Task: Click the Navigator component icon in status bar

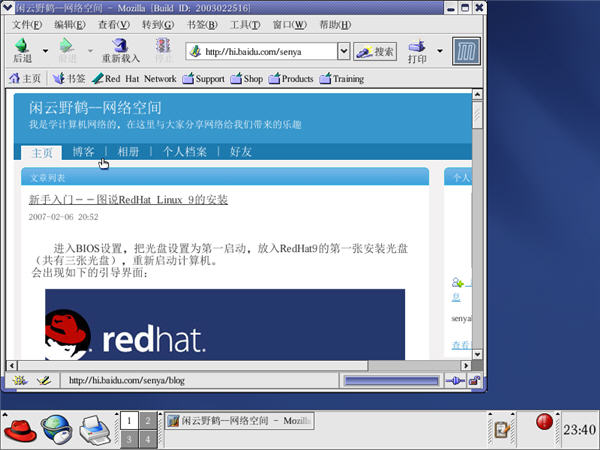Action: click(x=19, y=380)
